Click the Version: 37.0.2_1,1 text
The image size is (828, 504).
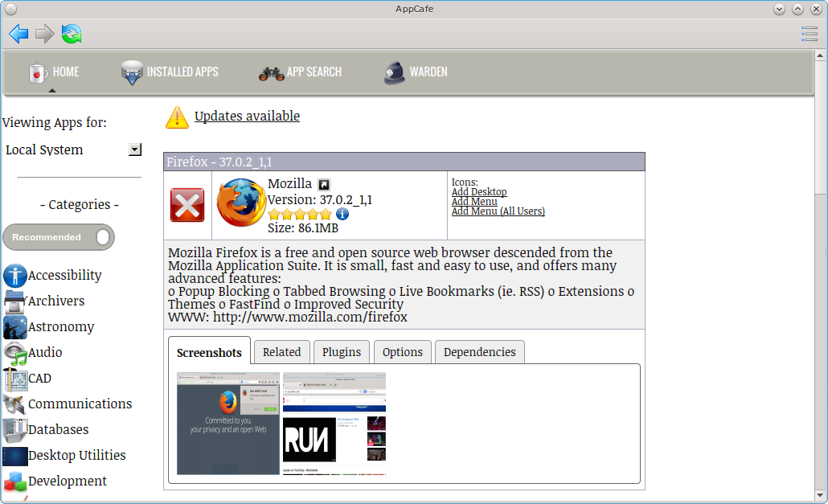(x=319, y=200)
